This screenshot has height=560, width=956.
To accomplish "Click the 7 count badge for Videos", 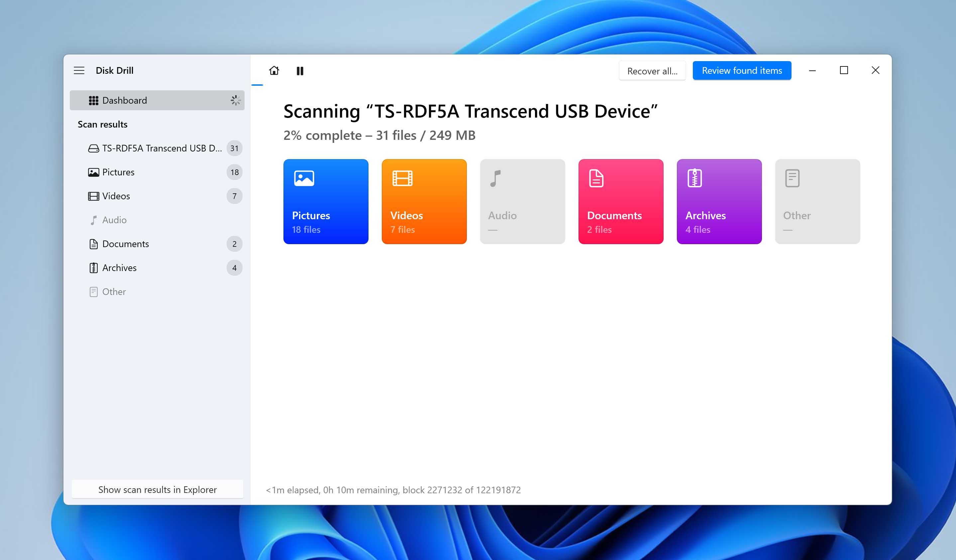I will [x=235, y=196].
